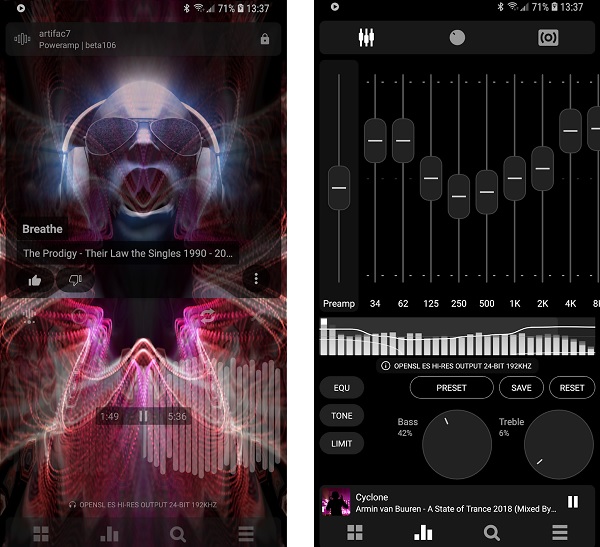The width and height of the screenshot is (600, 547).
Task: Select equalizer bars icon in equalizer screen nav
Action: (423, 532)
